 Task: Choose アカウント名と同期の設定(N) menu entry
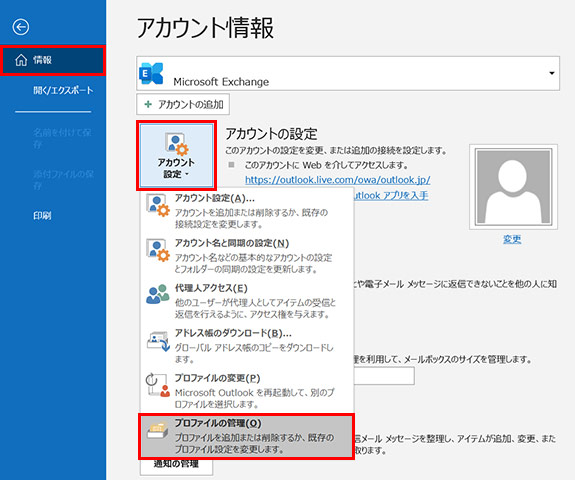[x=246, y=256]
